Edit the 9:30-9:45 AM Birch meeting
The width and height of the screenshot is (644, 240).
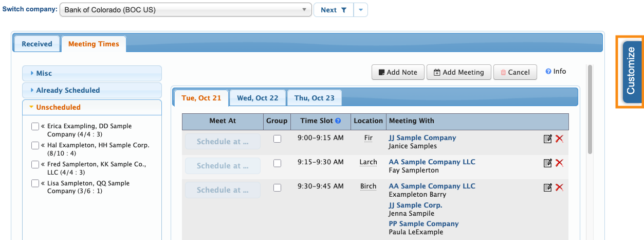(548, 187)
